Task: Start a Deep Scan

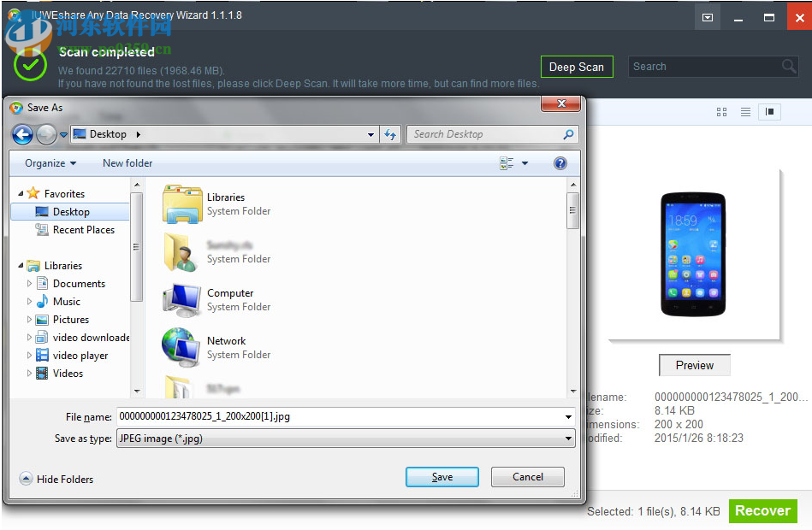Action: click(577, 66)
